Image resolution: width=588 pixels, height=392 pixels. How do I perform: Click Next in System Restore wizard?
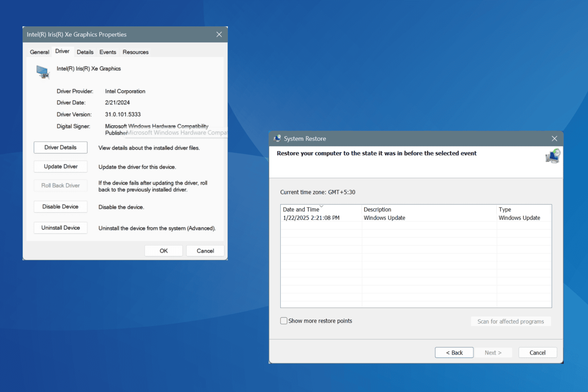(493, 353)
